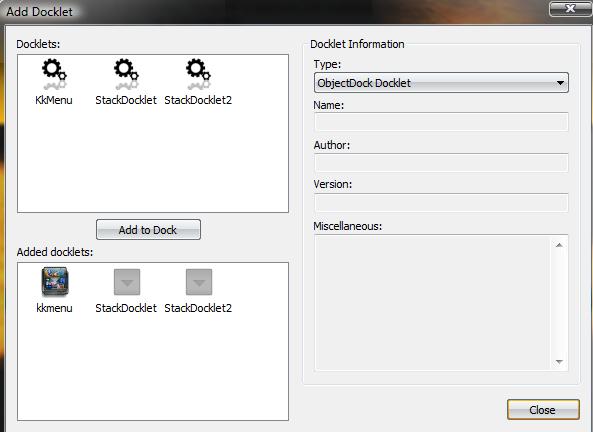The height and width of the screenshot is (432, 593).
Task: Click the StackDocklet2 label under Added docklets
Action: coord(198,308)
